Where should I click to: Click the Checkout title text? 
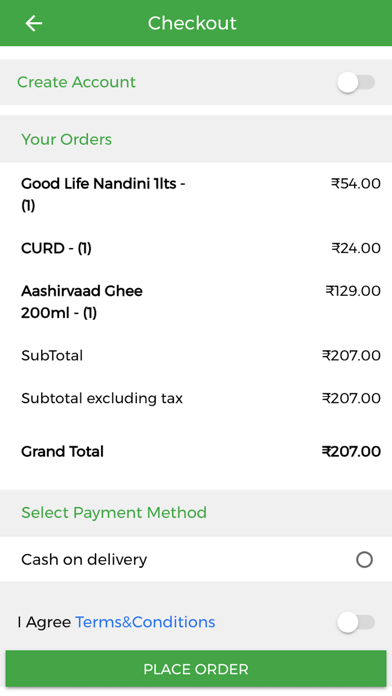coord(192,23)
